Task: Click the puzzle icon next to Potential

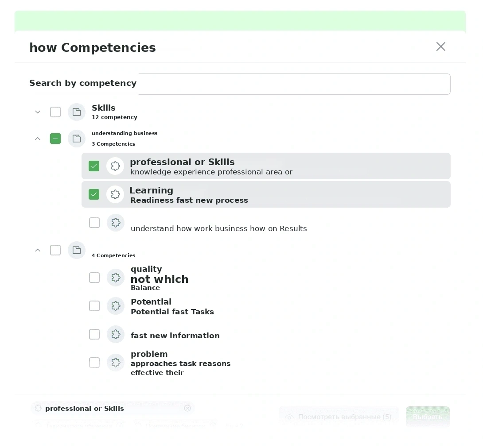Action: (x=116, y=306)
